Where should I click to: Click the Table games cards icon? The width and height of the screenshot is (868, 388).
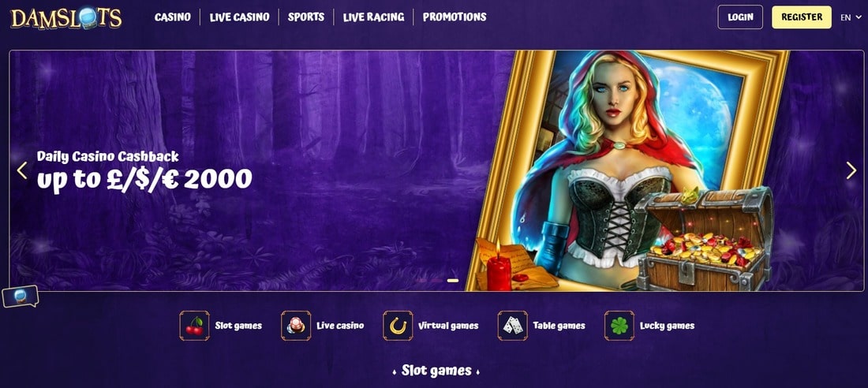pos(513,326)
